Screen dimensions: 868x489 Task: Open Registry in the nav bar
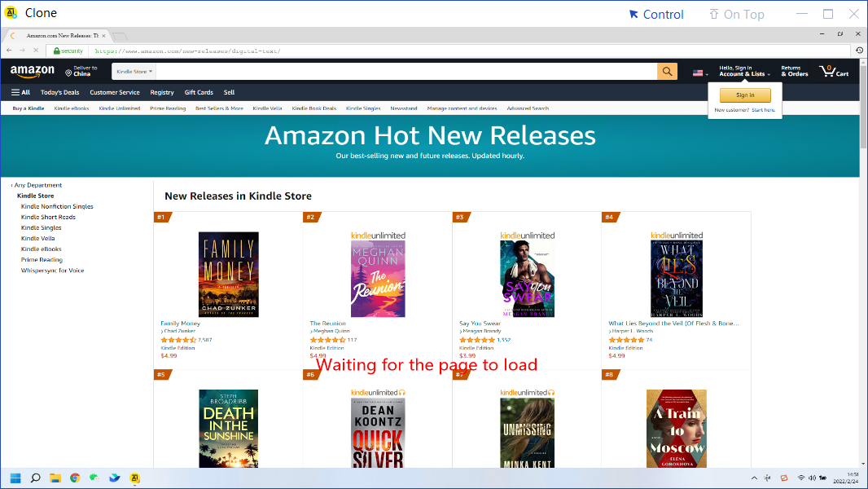pyautogui.click(x=162, y=92)
